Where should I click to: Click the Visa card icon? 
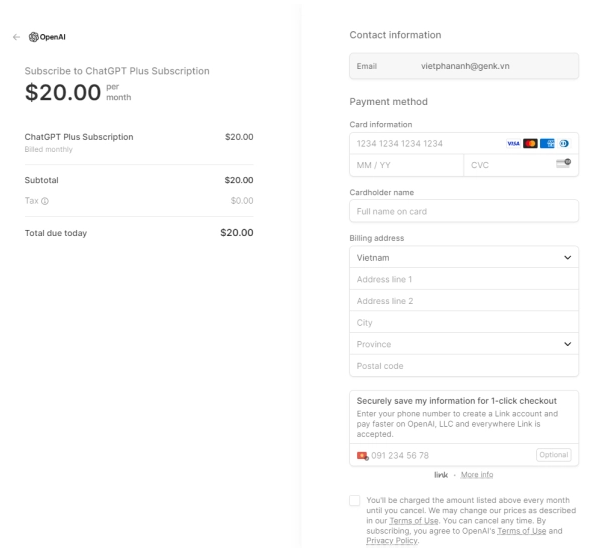click(x=513, y=143)
